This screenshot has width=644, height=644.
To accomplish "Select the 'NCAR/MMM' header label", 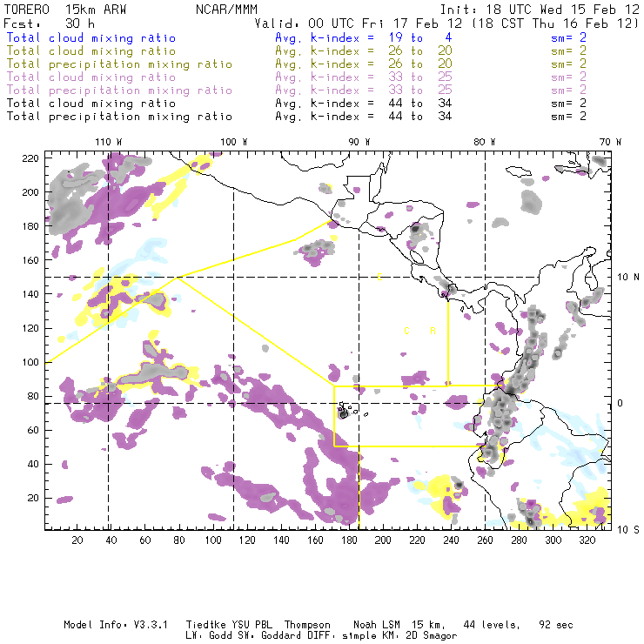I will tap(226, 10).
